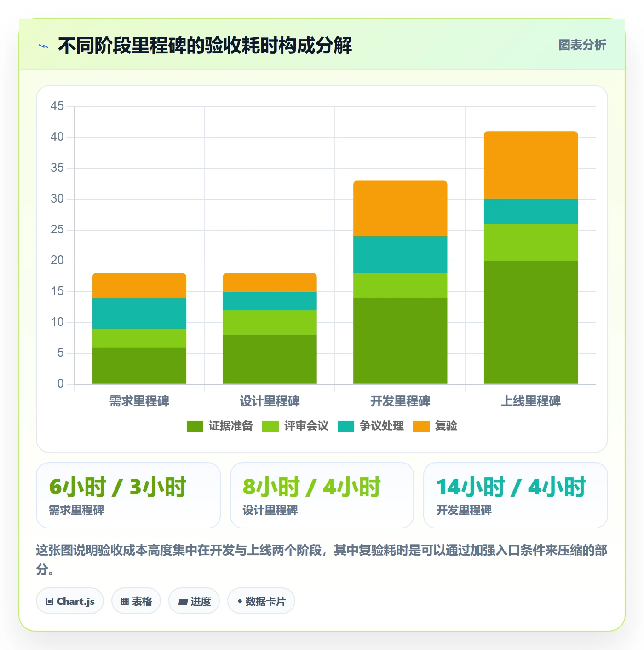Click the 证据准备 legend label
Screen dimensions: 644x650
click(x=231, y=426)
